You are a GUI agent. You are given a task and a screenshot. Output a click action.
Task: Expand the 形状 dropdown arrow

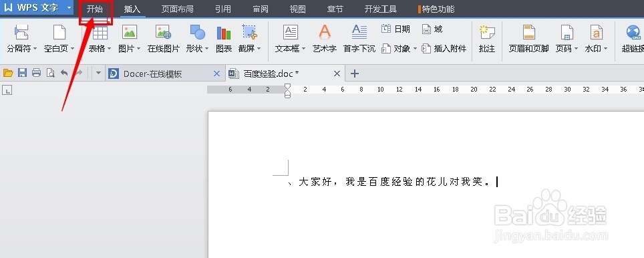tap(206, 49)
